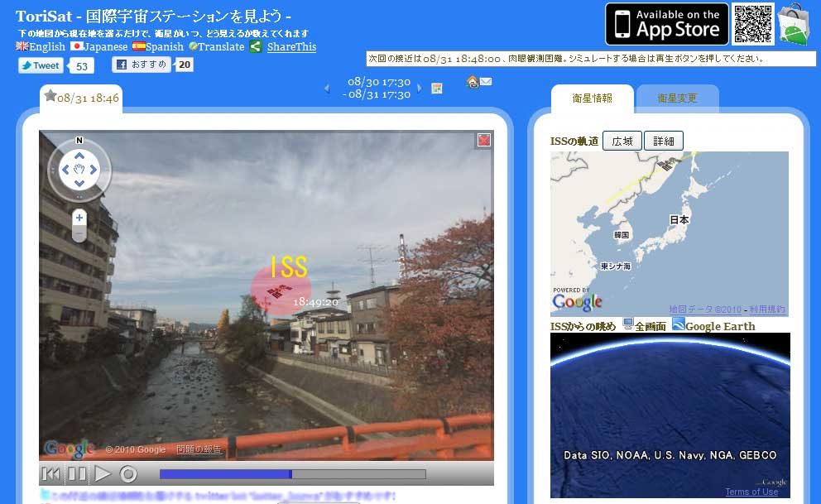
Task: Click the Google Earth link
Action: coord(720,327)
